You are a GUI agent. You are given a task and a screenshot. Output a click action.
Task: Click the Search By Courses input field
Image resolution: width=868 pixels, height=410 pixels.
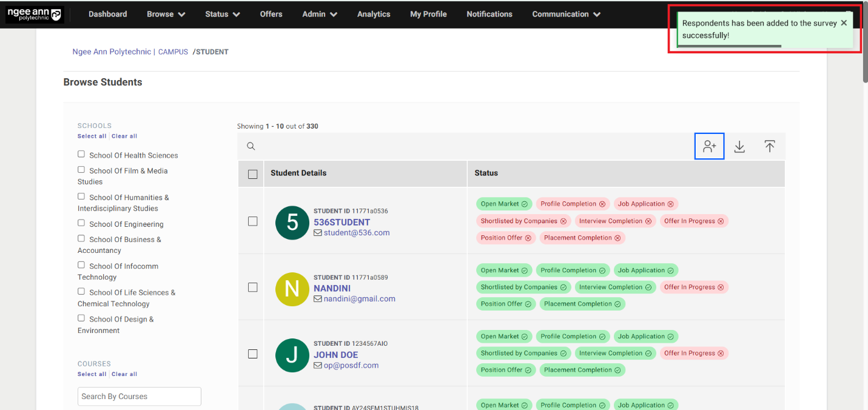[x=140, y=396]
